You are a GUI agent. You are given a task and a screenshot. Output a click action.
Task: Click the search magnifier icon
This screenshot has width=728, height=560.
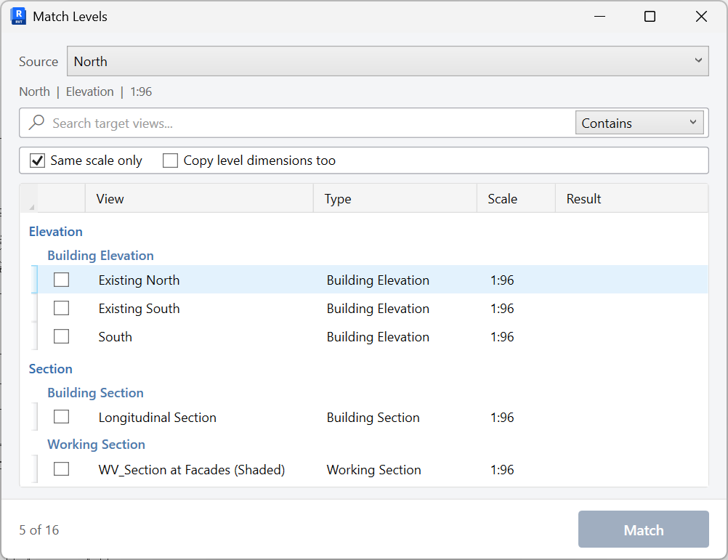coord(36,123)
